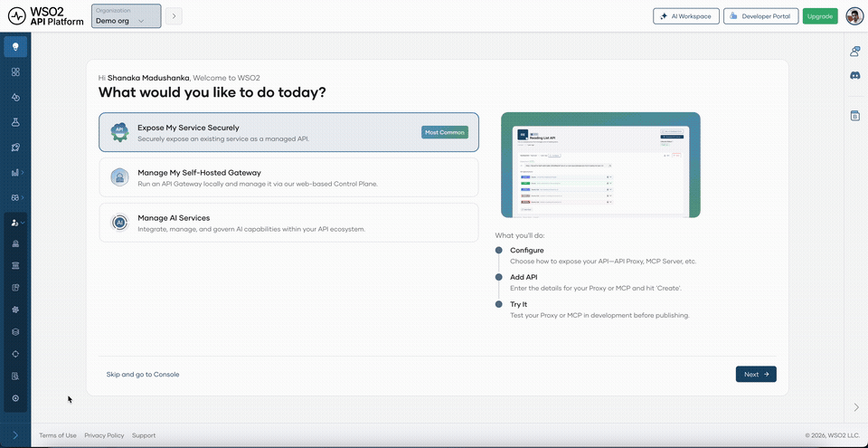Screen dimensions: 868x448
Task: Expand the analytics sidebar submenu arrow
Action: (23, 173)
